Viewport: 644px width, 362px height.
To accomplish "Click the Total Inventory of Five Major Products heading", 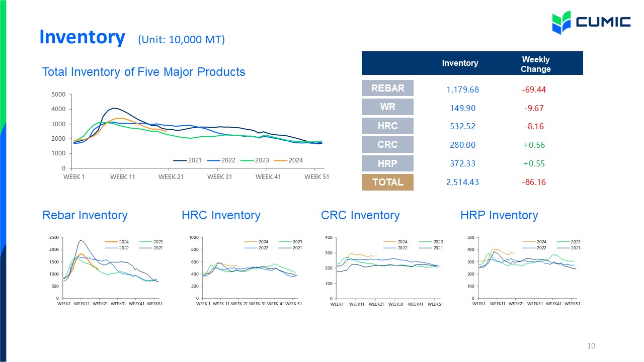I will point(144,72).
